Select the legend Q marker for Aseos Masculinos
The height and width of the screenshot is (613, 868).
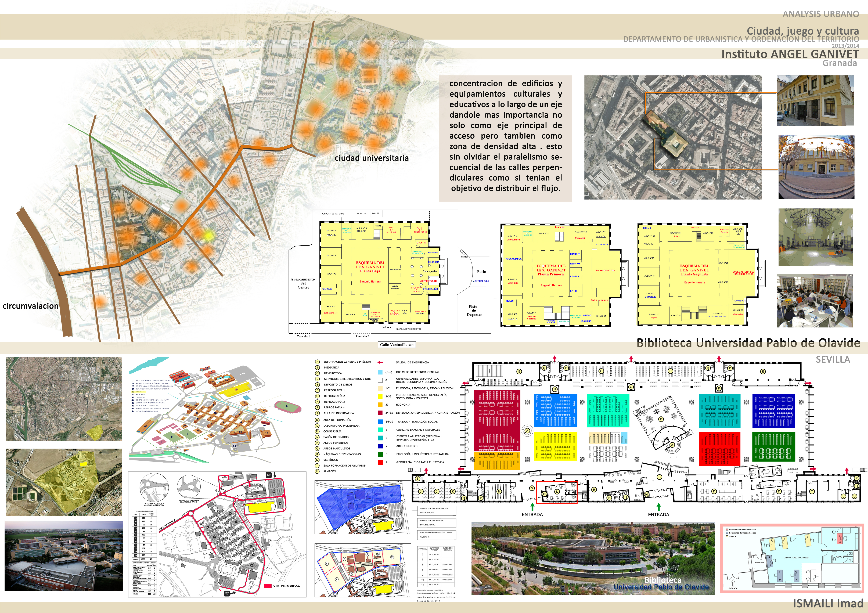click(317, 448)
